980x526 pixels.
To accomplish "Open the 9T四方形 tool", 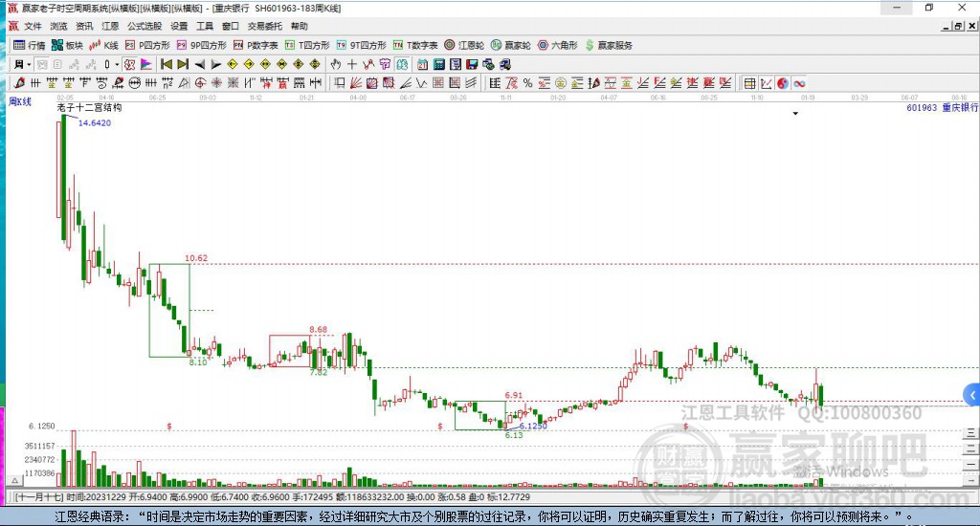I will click(x=361, y=45).
